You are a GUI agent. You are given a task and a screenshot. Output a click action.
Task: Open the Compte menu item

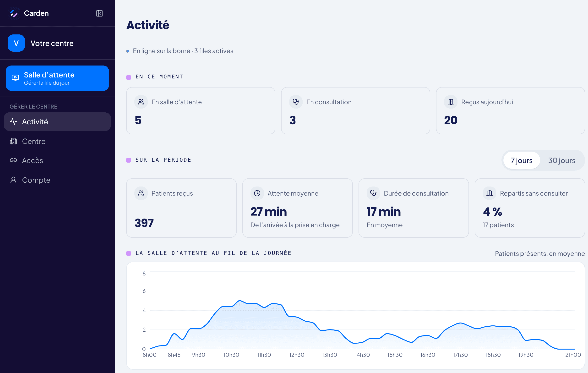tap(57, 180)
